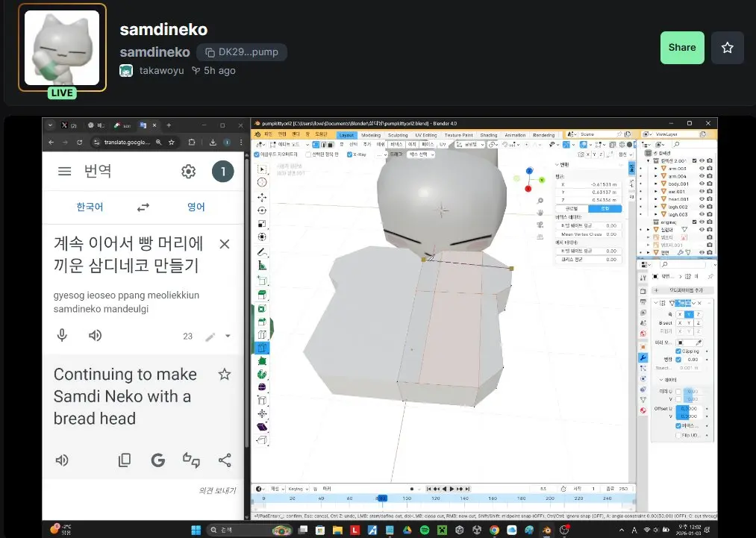This screenshot has width=756, height=538.
Task: Select the Poly Build tool
Action: [262, 361]
